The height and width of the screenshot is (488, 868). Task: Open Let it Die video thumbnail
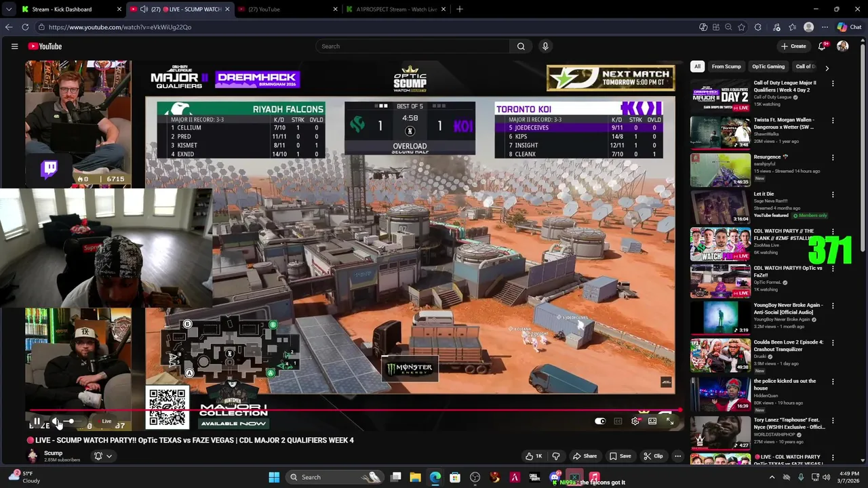[720, 206]
